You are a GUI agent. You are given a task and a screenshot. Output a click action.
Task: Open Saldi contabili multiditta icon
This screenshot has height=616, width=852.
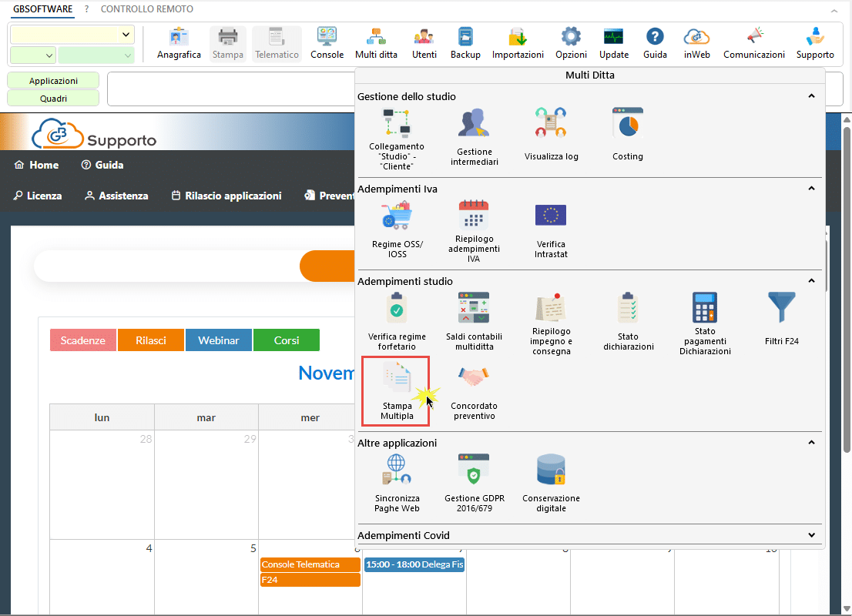click(474, 308)
